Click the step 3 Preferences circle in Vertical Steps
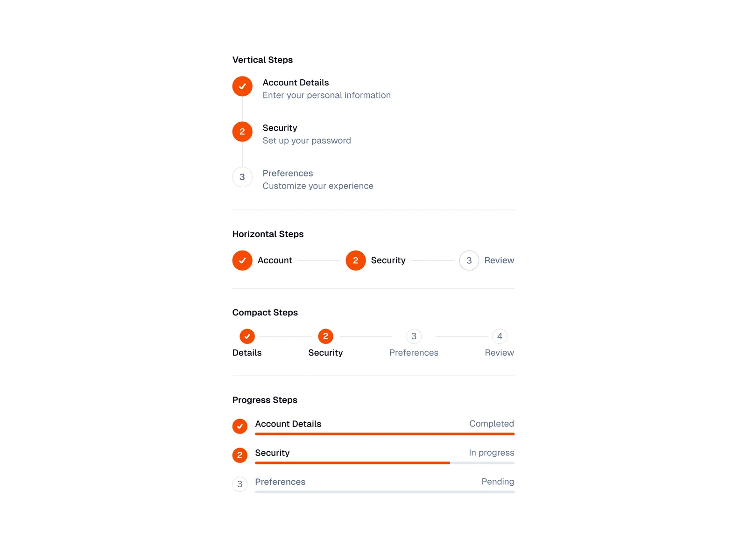Screen dimensions: 747x560 (x=242, y=177)
